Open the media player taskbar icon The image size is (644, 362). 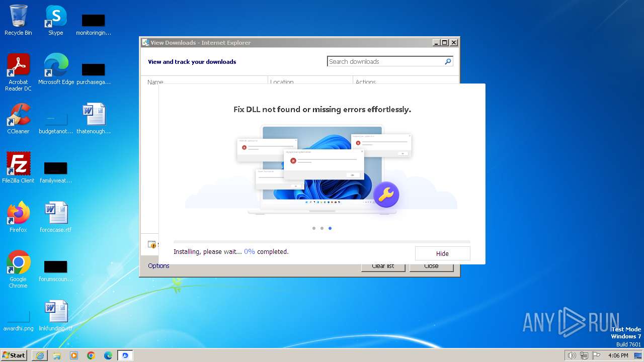pos(74,355)
